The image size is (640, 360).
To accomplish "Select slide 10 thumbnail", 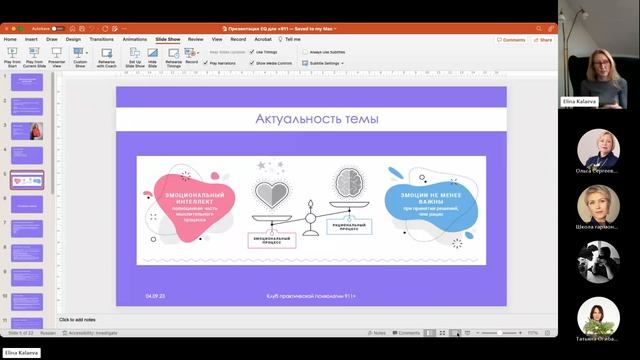I will (27, 302).
